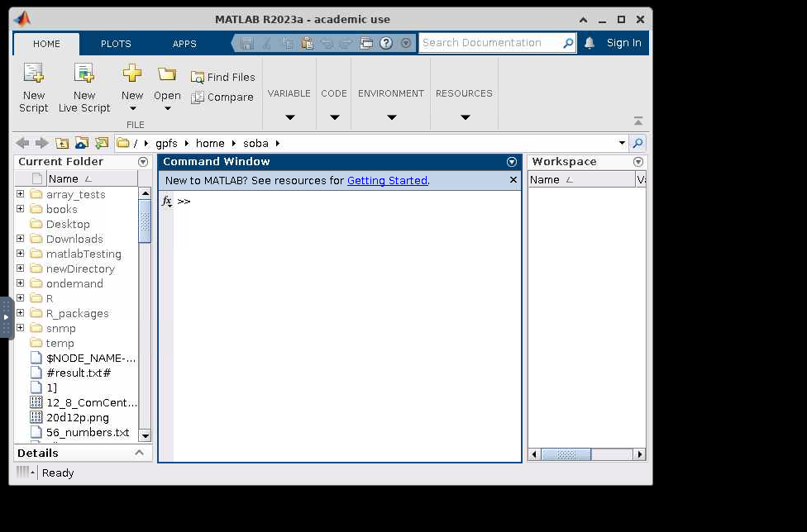Expand the matlabTesting folder
Viewport: 807px width, 532px height.
click(20, 254)
